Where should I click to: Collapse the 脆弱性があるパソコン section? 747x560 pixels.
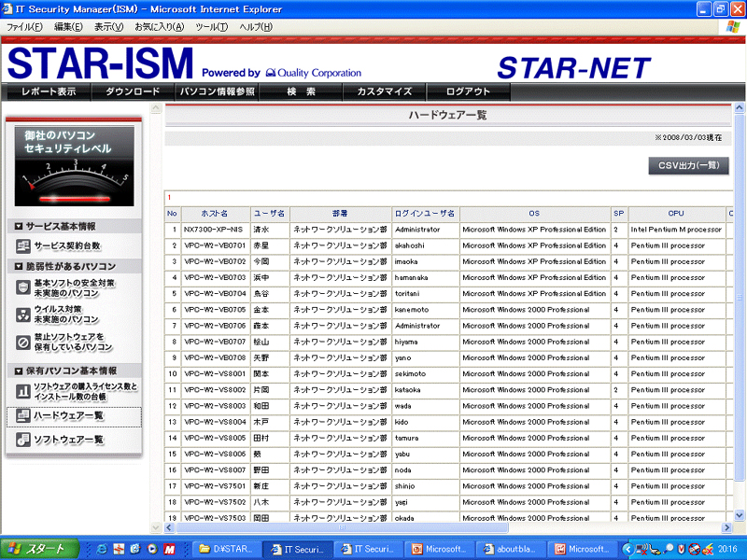tap(19, 267)
